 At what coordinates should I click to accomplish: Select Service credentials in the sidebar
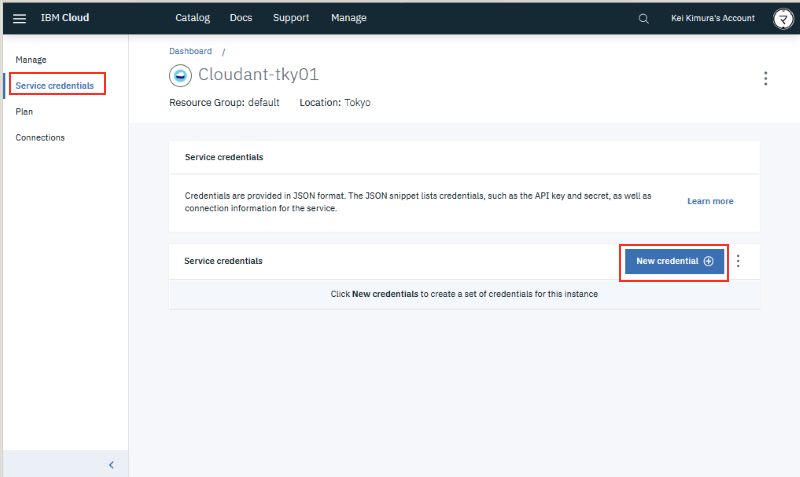point(55,86)
